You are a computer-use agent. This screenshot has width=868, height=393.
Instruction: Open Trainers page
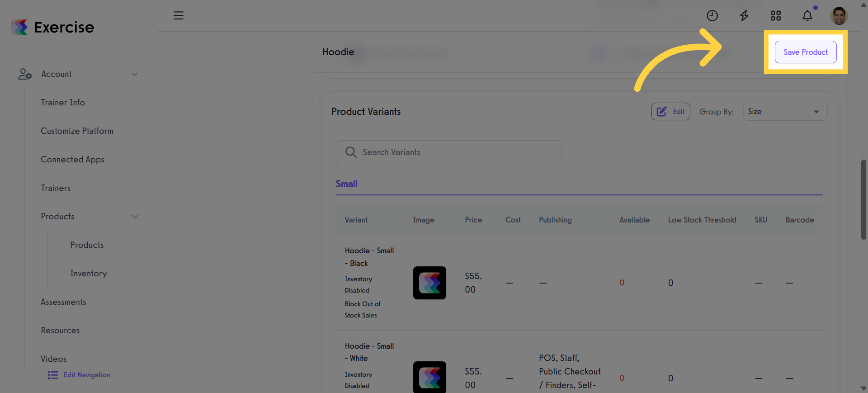point(56,188)
